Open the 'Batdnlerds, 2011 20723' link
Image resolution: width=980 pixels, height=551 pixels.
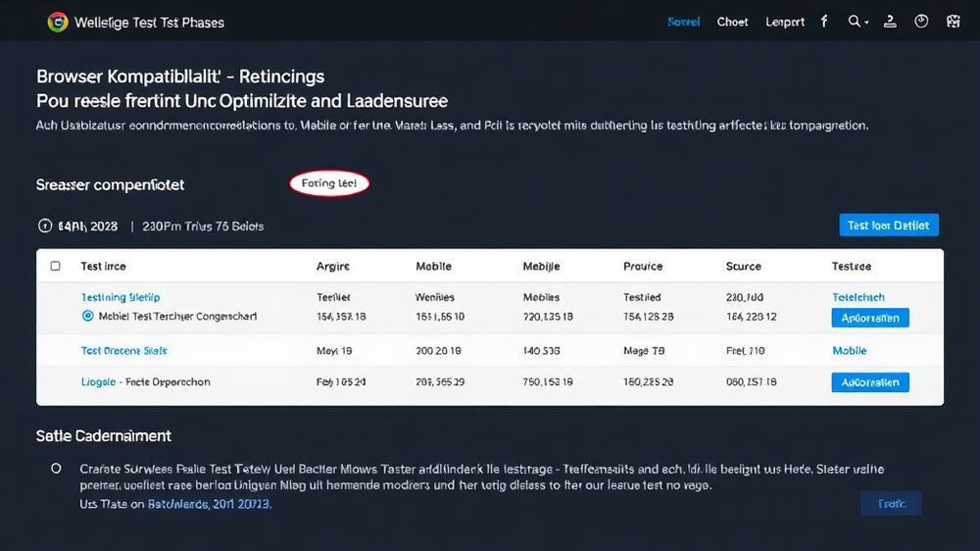point(210,504)
